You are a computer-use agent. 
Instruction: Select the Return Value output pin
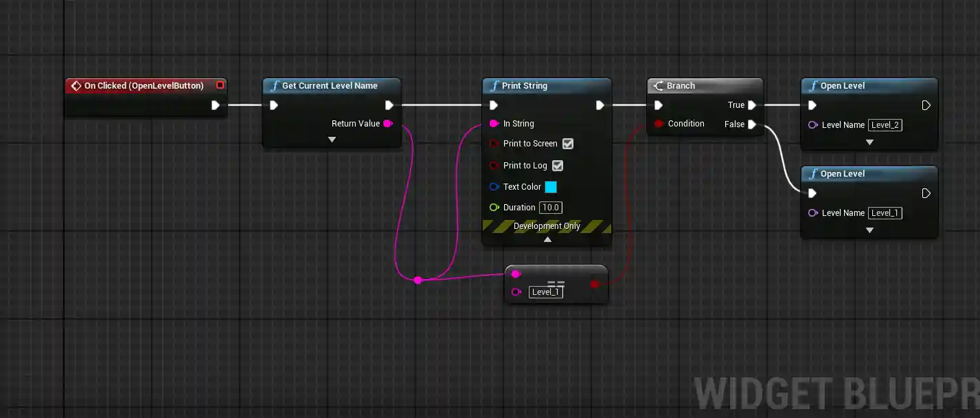(388, 123)
